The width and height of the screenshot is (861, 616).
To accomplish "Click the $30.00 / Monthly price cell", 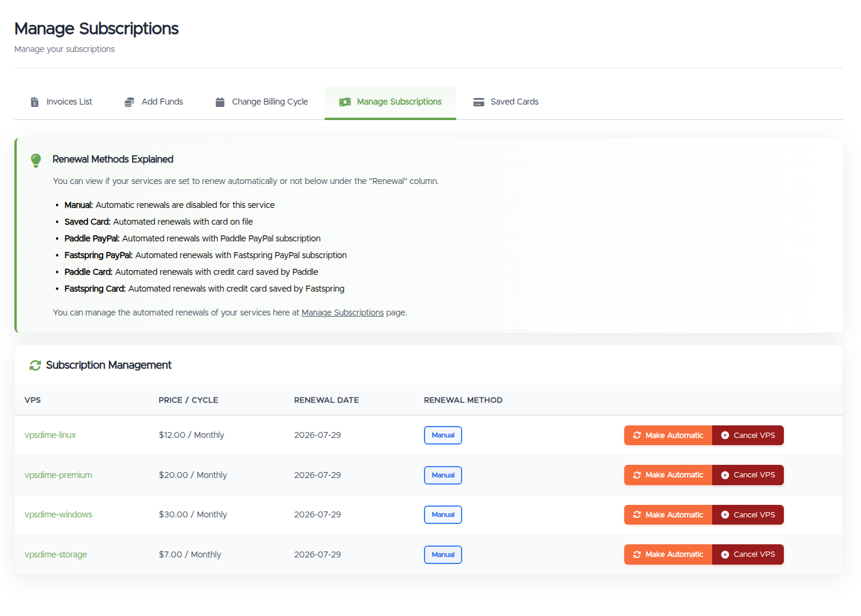I will point(193,514).
